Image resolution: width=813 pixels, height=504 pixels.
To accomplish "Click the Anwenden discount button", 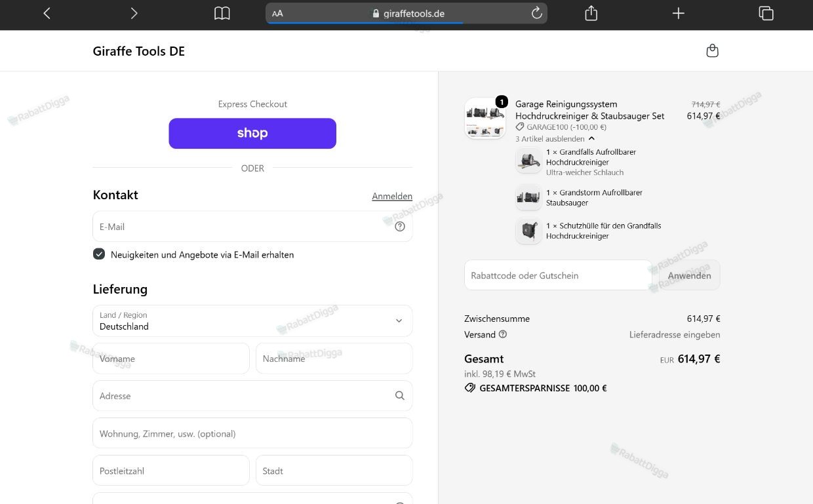I will (x=690, y=275).
